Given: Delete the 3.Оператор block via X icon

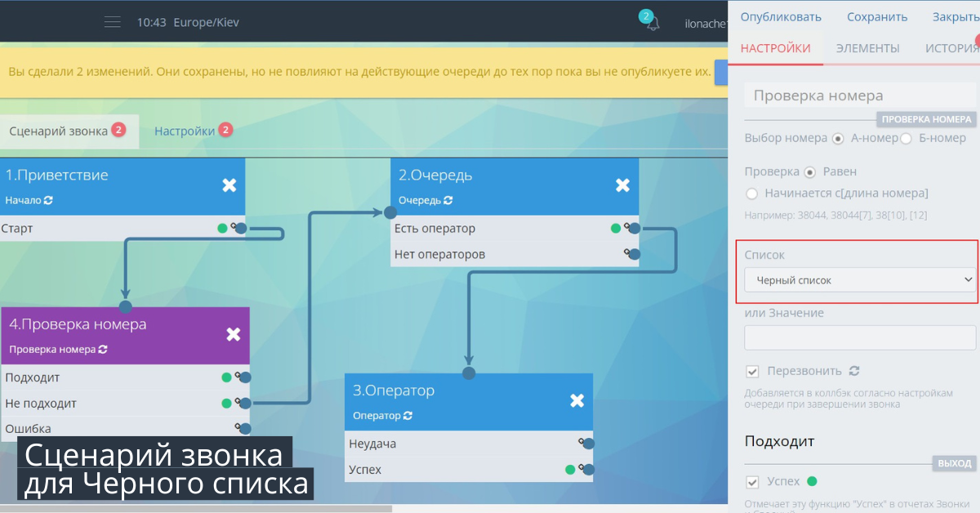Looking at the screenshot, I should coord(577,400).
